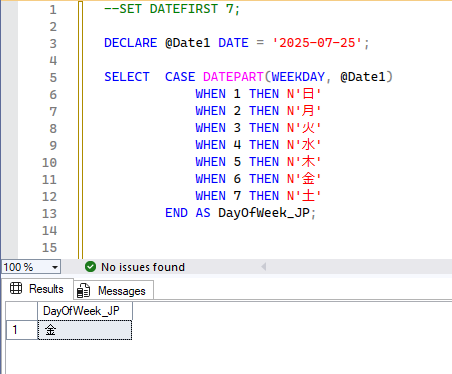Click the date string '2025-07-25'
452x374 pixels.
click(317, 43)
